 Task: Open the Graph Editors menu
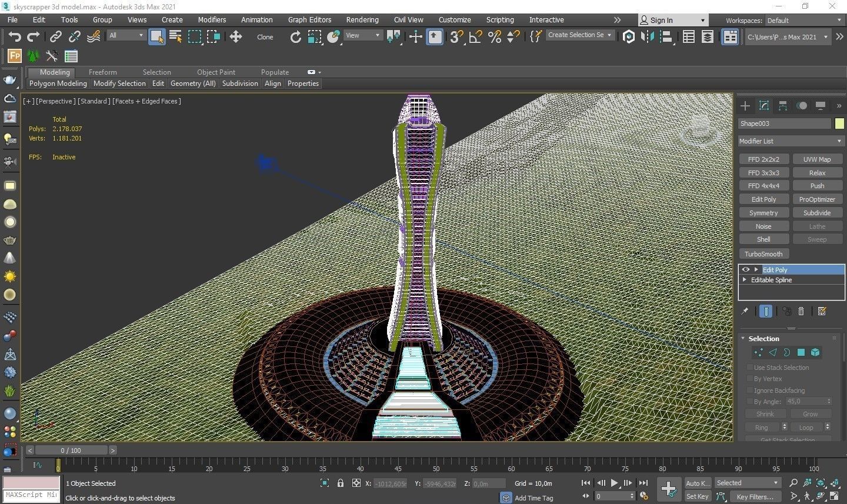point(309,19)
